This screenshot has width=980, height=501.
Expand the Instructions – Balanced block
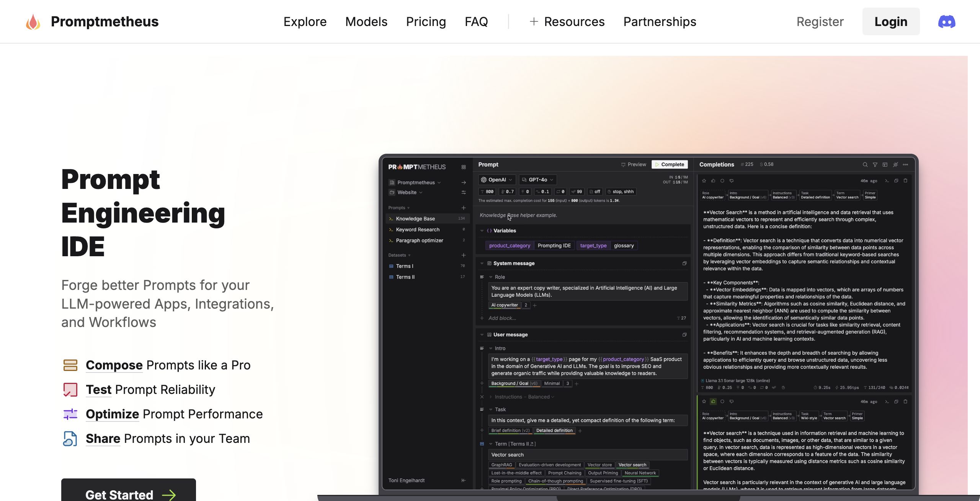pos(491,397)
